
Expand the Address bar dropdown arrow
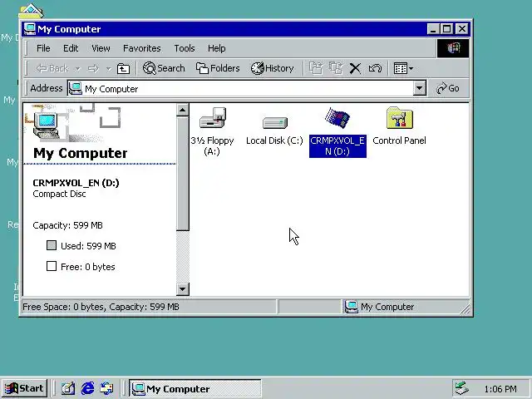click(x=419, y=89)
